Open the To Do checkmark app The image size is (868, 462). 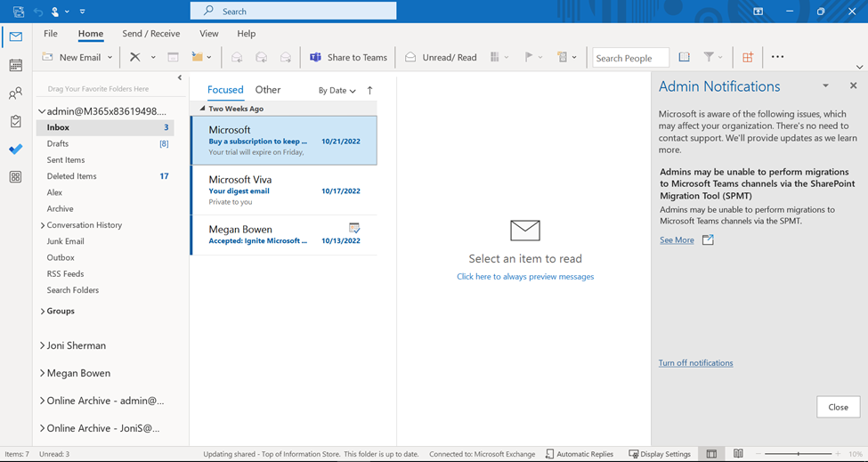(16, 150)
